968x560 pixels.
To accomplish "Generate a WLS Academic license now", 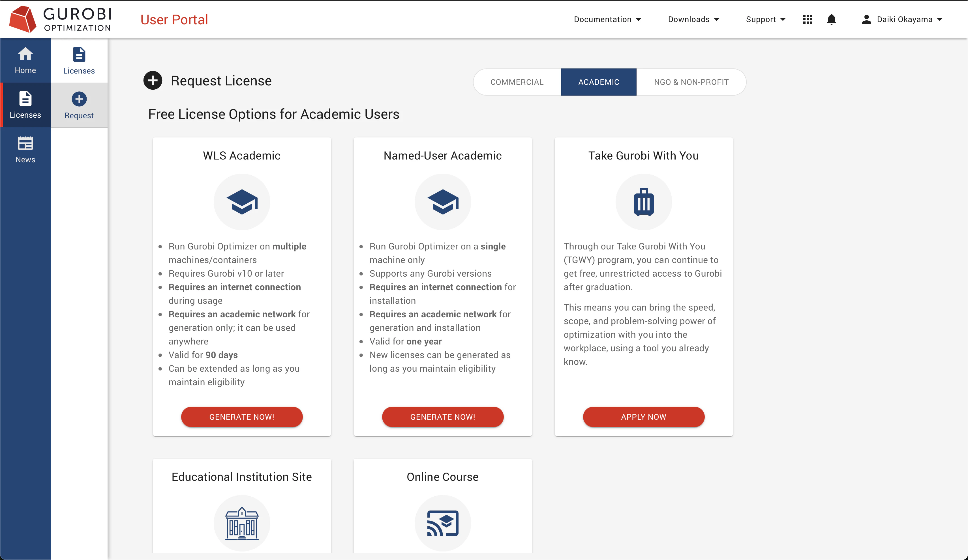I will 242,417.
